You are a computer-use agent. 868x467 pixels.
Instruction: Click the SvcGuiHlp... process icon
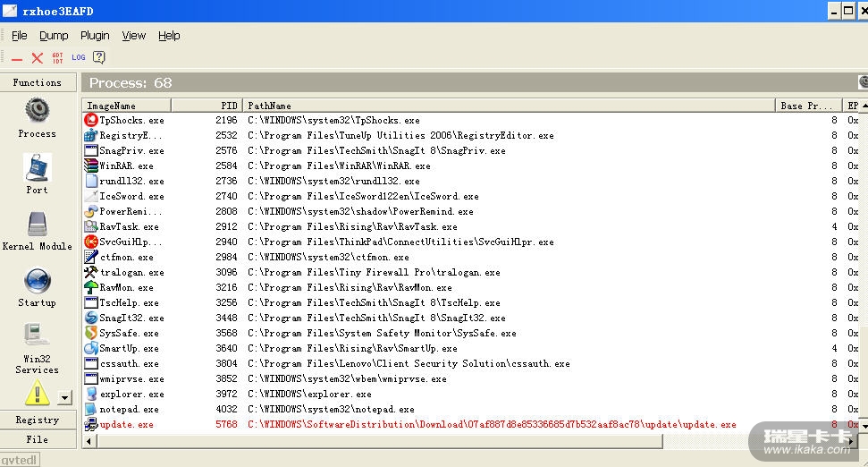[x=91, y=242]
